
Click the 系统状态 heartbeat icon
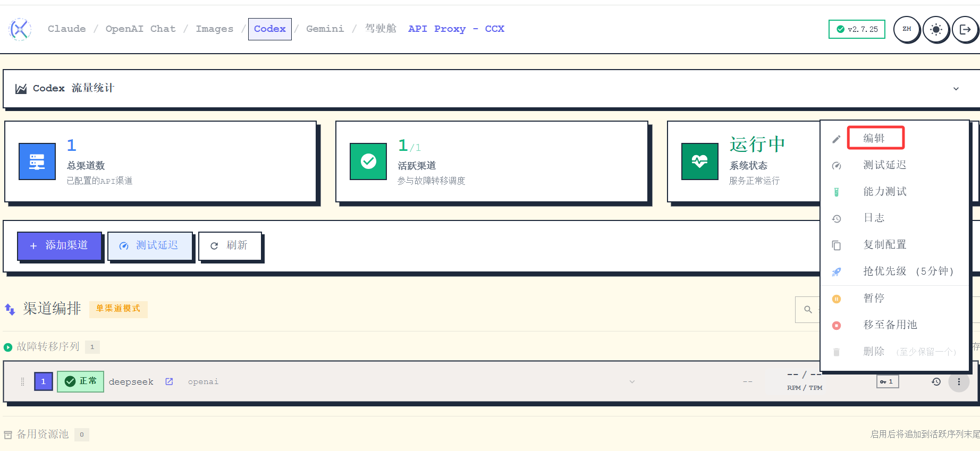pyautogui.click(x=700, y=161)
